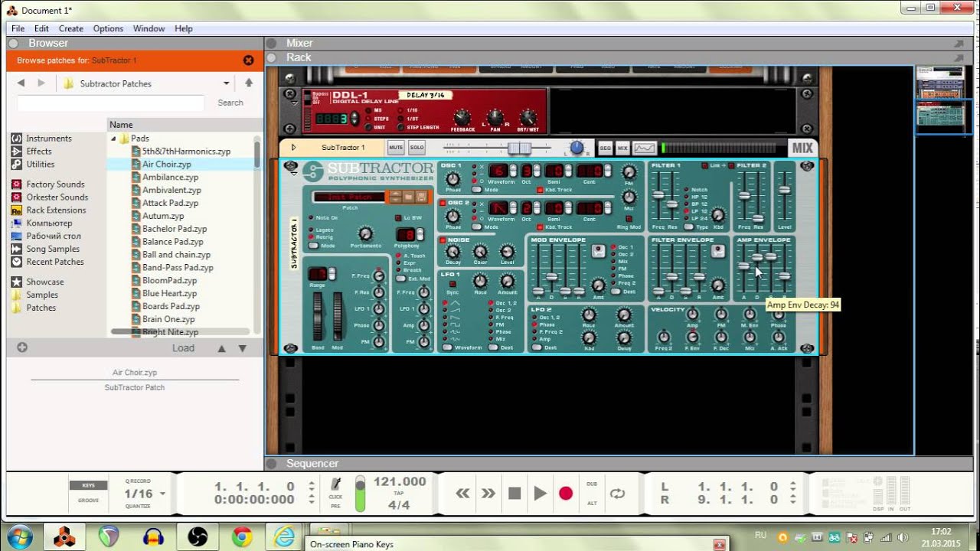Open the Edit menu
Image resolution: width=980 pixels, height=551 pixels.
click(x=41, y=28)
